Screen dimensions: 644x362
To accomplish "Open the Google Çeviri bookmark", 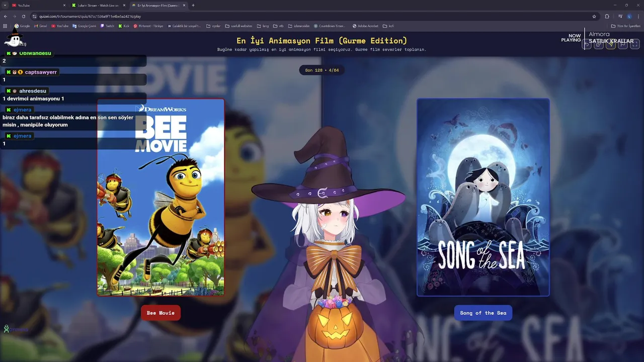I will [x=85, y=26].
